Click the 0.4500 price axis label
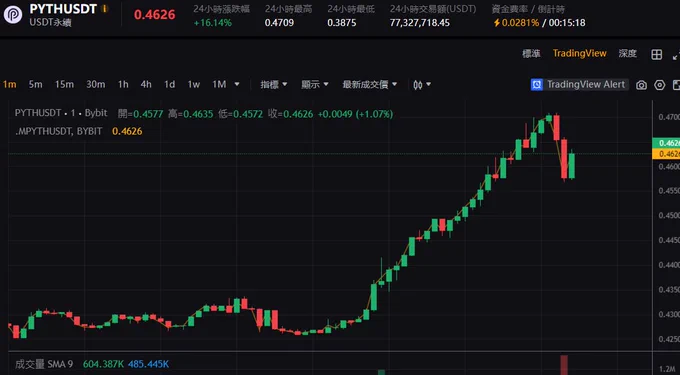 pos(669,215)
